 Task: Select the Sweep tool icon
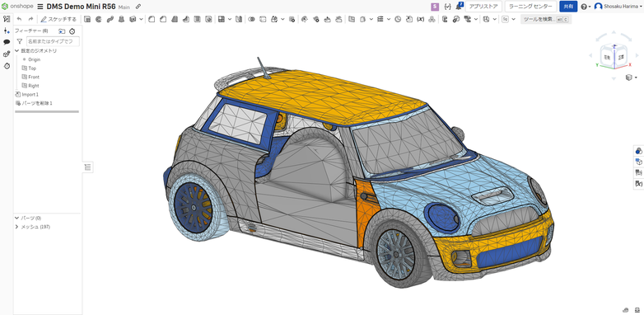pyautogui.click(x=110, y=19)
